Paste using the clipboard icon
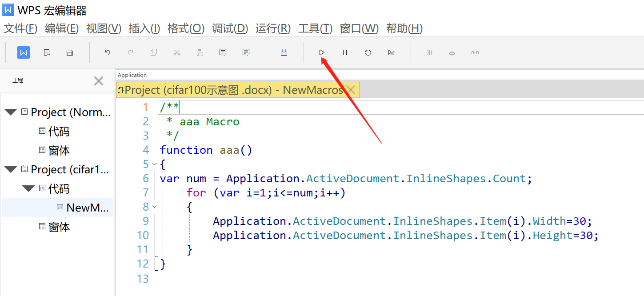Screen dimensions: 644x296 [x=200, y=52]
